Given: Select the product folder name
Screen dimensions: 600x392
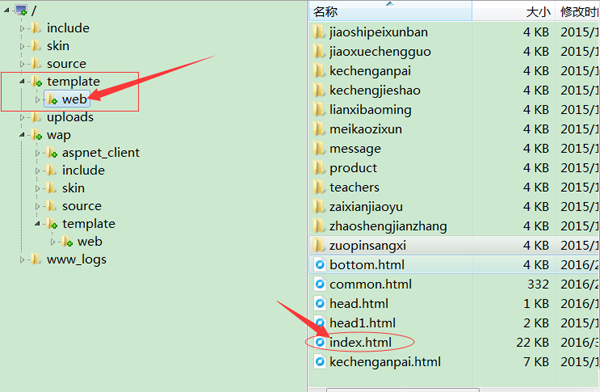Looking at the screenshot, I should [x=353, y=168].
